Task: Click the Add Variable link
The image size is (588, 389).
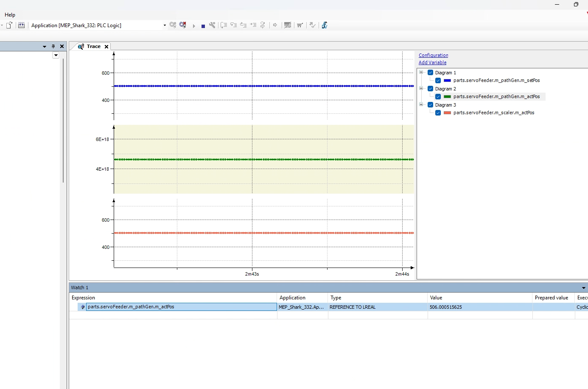Action: point(432,62)
